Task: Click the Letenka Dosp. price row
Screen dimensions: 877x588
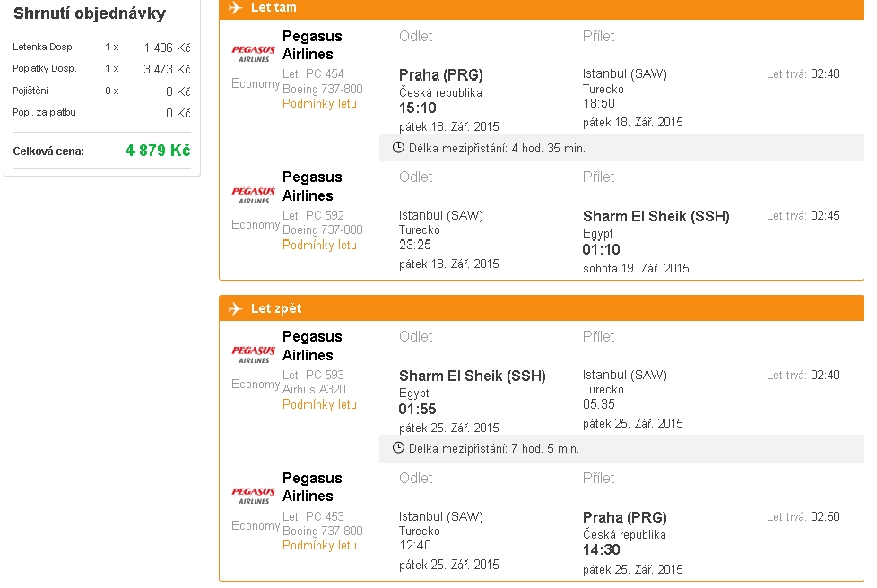Action: point(102,48)
